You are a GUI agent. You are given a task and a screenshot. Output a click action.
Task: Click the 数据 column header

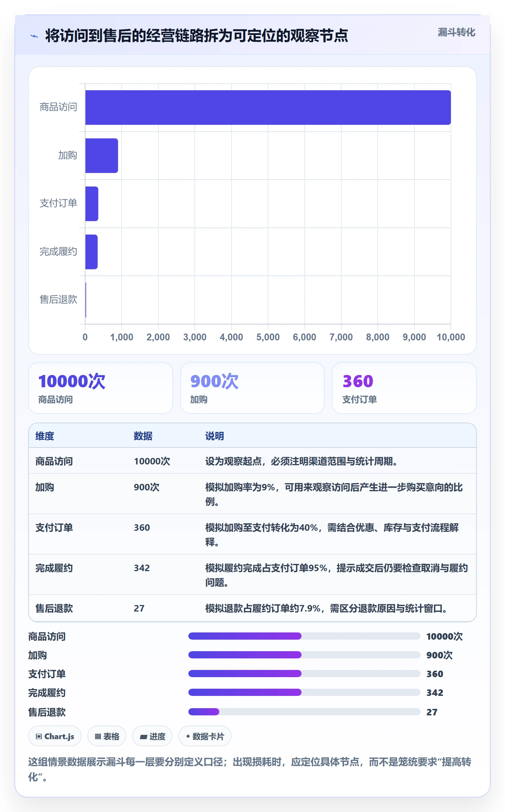[x=143, y=436]
